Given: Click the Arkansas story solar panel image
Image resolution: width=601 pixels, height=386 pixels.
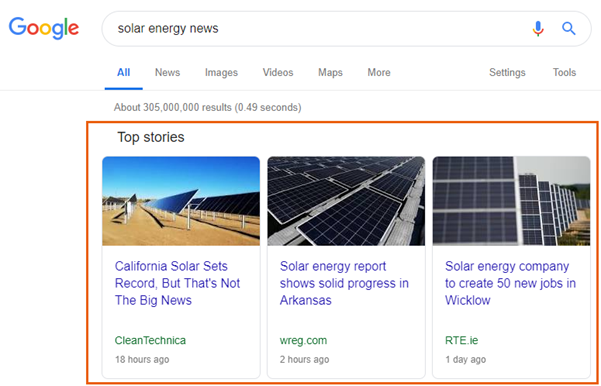Looking at the screenshot, I should pyautogui.click(x=346, y=201).
